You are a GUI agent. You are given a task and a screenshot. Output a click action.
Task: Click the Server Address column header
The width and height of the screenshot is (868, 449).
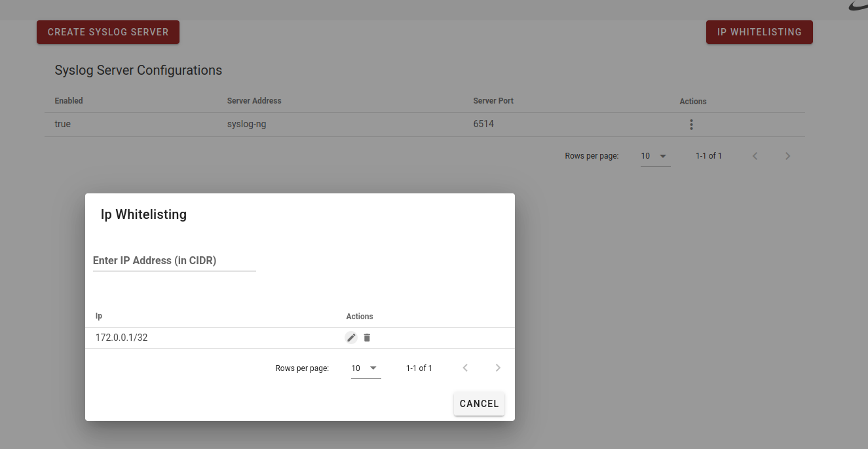[254, 101]
